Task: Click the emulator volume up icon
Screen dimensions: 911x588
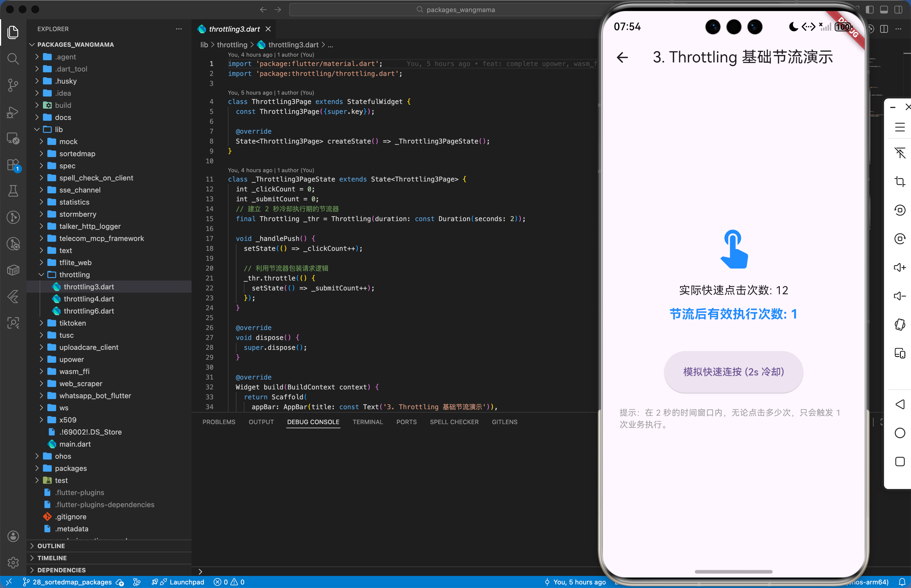Action: coord(900,267)
